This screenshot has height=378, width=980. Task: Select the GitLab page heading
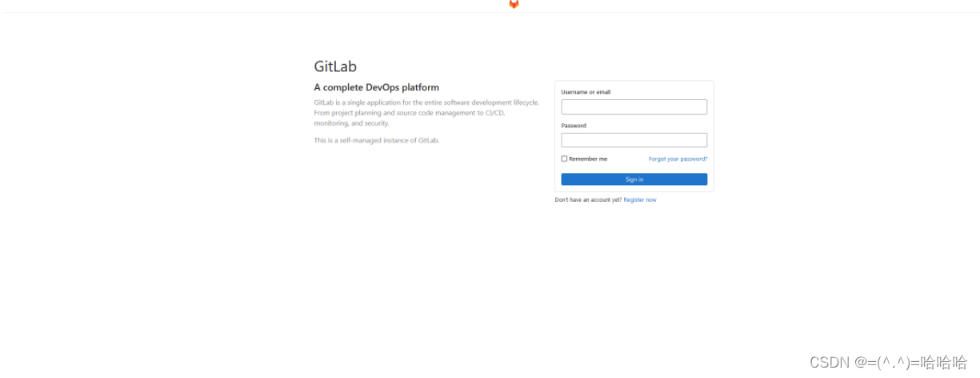(335, 66)
